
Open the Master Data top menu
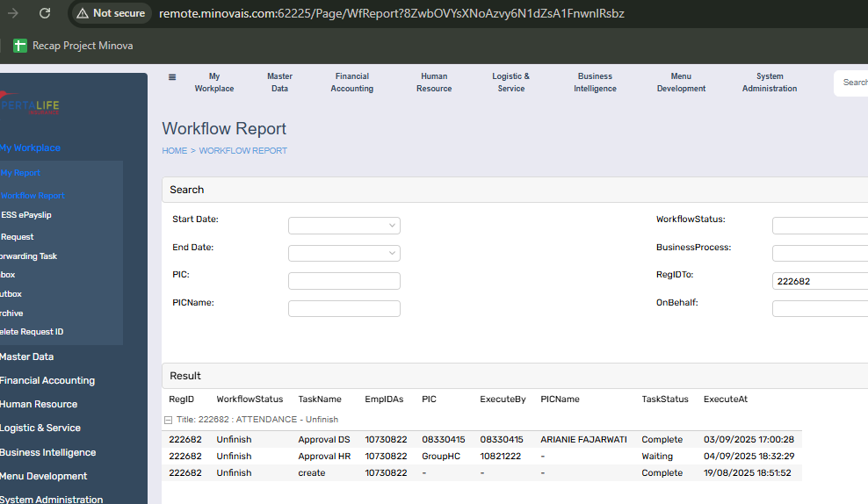[279, 83]
